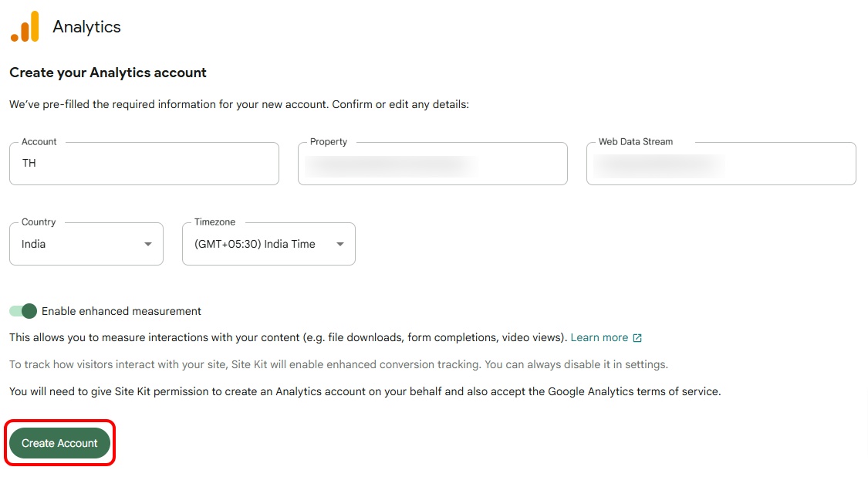Click the 'Web Data Stream' field label
This screenshot has width=868, height=477.
coord(636,142)
